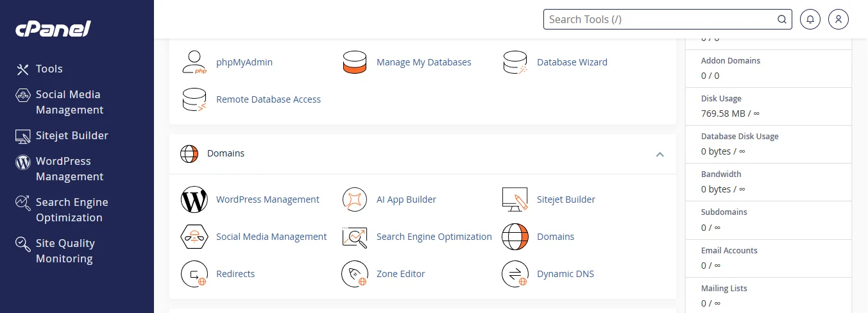
Task: Click Search Engine Optimization sidebar icon
Action: click(x=23, y=203)
